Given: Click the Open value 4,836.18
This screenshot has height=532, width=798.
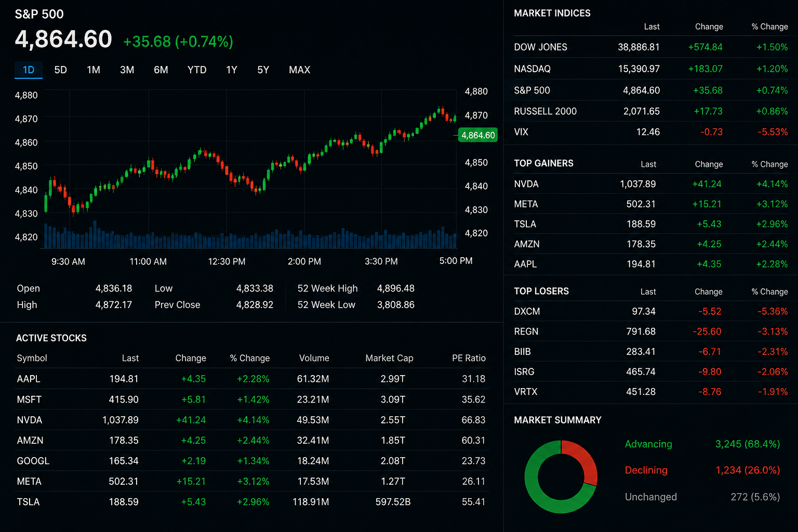Looking at the screenshot, I should [x=114, y=288].
